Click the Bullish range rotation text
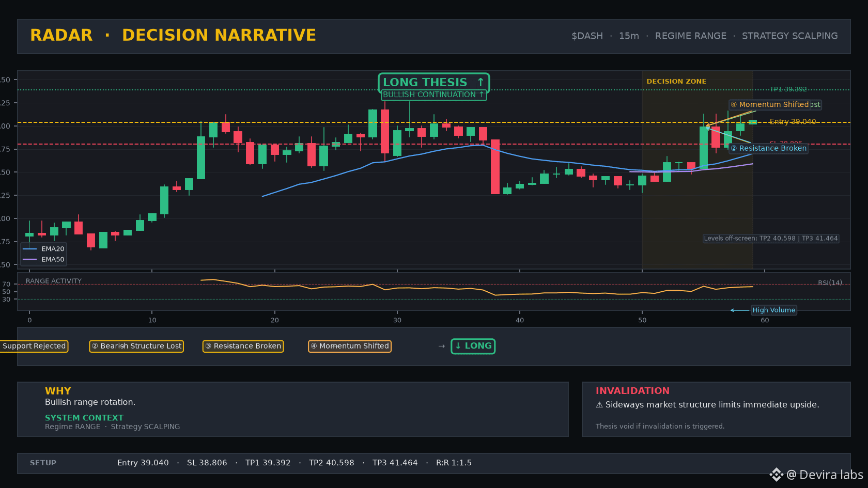The height and width of the screenshot is (488, 868). coord(90,402)
